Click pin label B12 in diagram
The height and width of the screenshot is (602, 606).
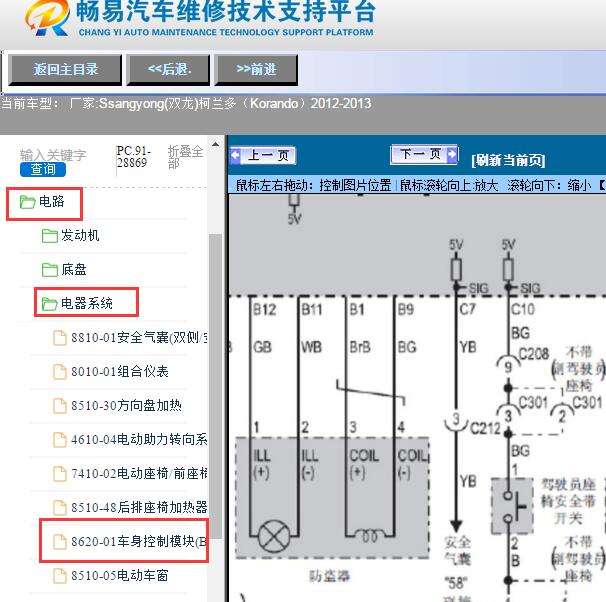[264, 310]
